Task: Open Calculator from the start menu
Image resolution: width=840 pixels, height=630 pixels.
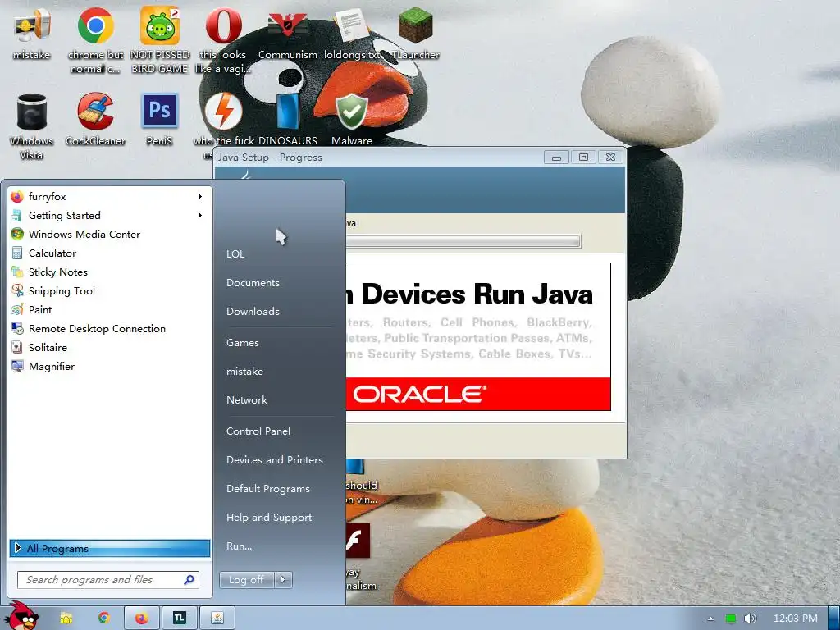Action: (110, 253)
